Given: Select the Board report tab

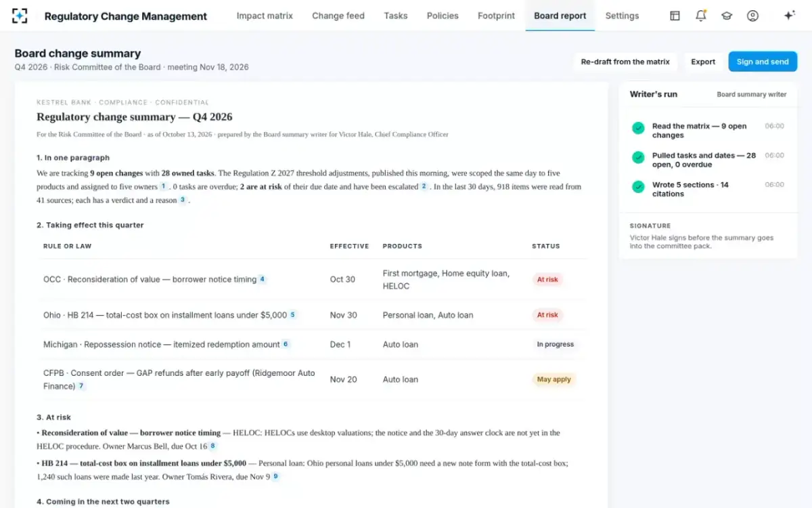Looking at the screenshot, I should (x=560, y=16).
